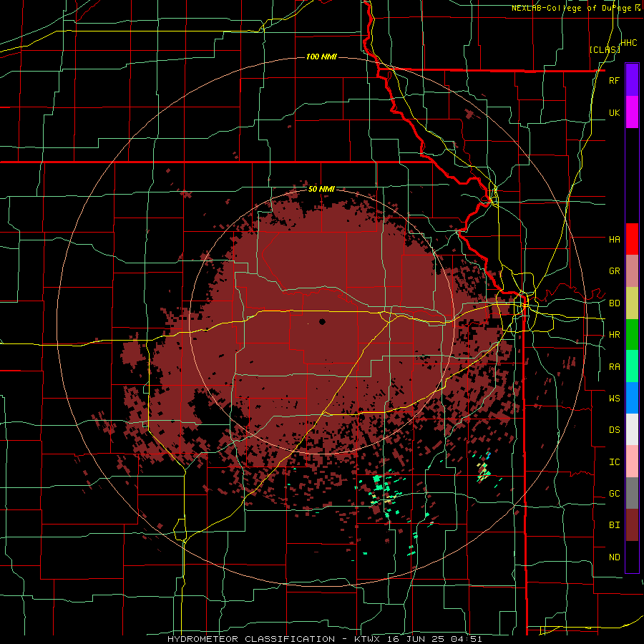This screenshot has height=644, width=644.
Task: Click the KTWX station identifier
Action: pyautogui.click(x=369, y=639)
